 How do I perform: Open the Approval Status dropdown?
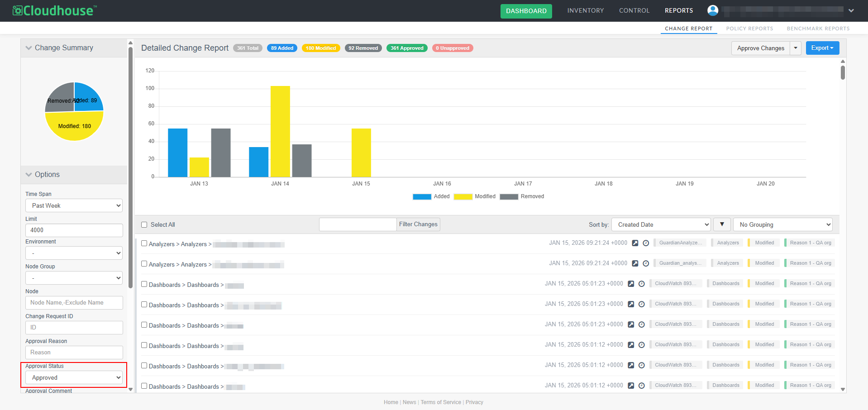click(x=74, y=377)
